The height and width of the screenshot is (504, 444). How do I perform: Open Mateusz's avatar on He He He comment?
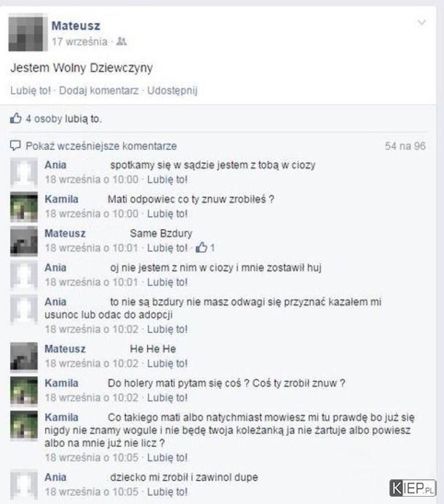click(x=24, y=356)
